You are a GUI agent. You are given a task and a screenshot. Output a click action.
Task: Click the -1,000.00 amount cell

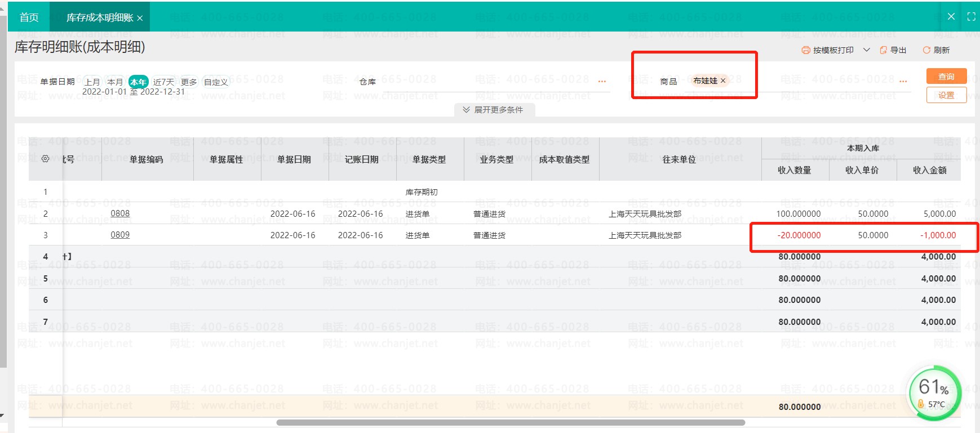pyautogui.click(x=938, y=235)
